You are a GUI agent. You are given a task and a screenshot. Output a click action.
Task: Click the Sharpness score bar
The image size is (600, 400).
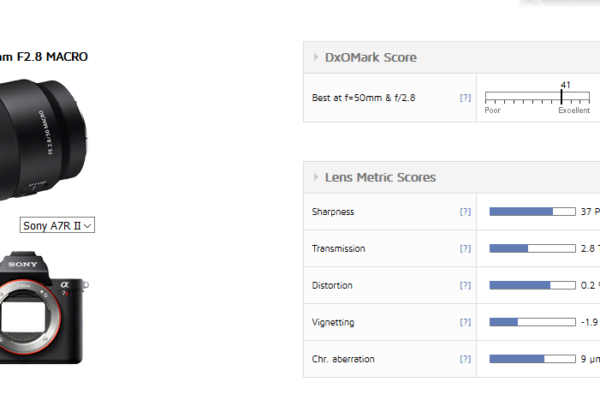[x=532, y=212]
